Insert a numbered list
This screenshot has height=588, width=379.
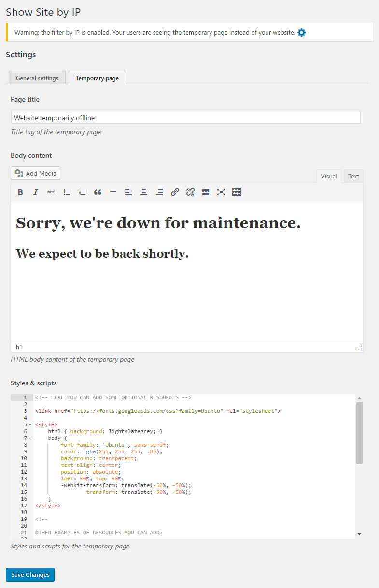click(82, 192)
